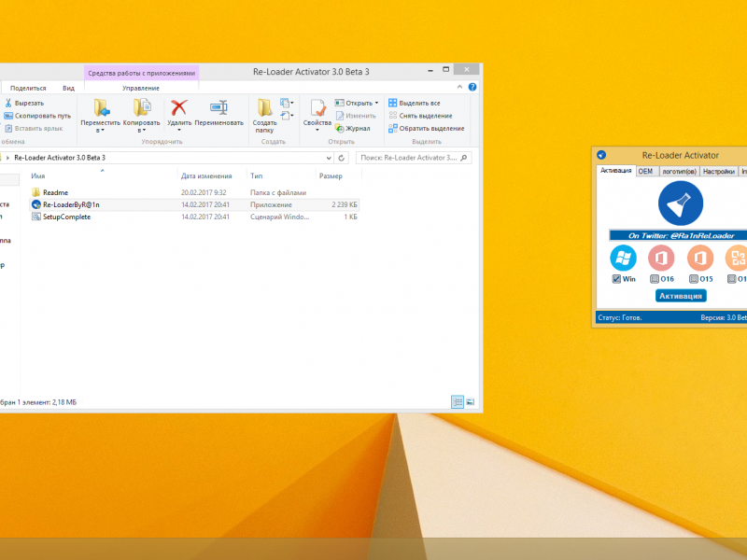This screenshot has height=560, width=747.
Task: Open the Copy to (Копировать в) folder icon
Action: (142, 108)
